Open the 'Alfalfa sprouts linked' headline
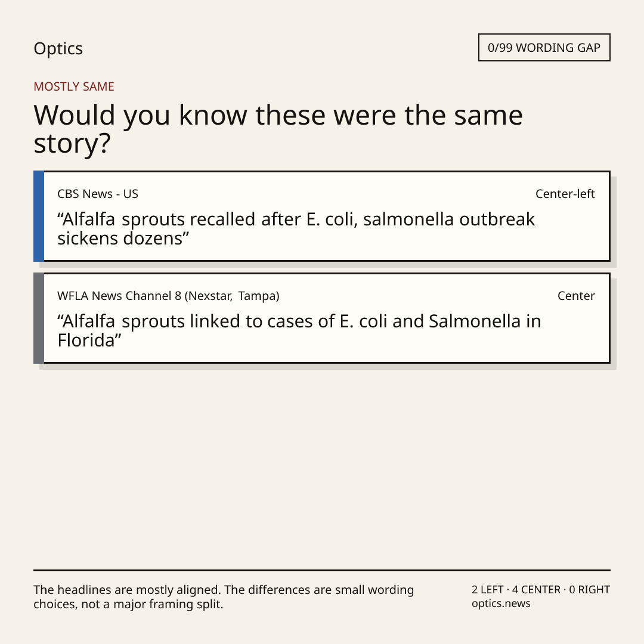 point(299,330)
